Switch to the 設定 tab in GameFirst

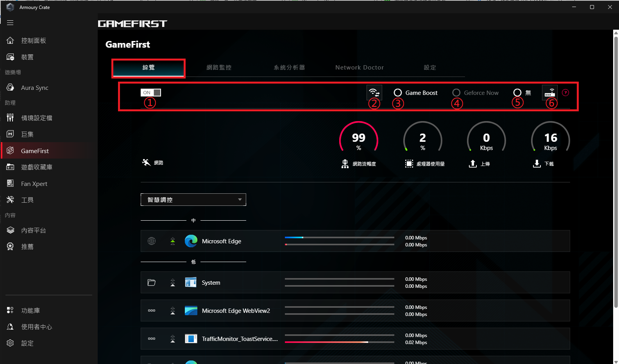click(430, 68)
